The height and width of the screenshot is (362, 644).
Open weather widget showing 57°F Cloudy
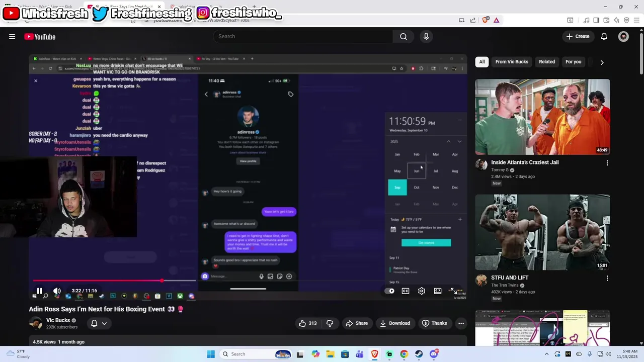point(18,354)
